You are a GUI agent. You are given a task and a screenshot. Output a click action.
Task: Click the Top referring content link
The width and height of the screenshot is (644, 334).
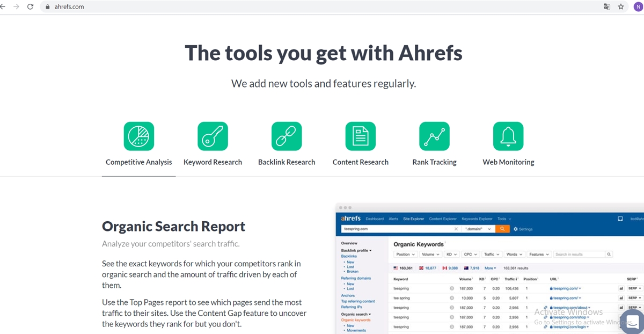[358, 301]
